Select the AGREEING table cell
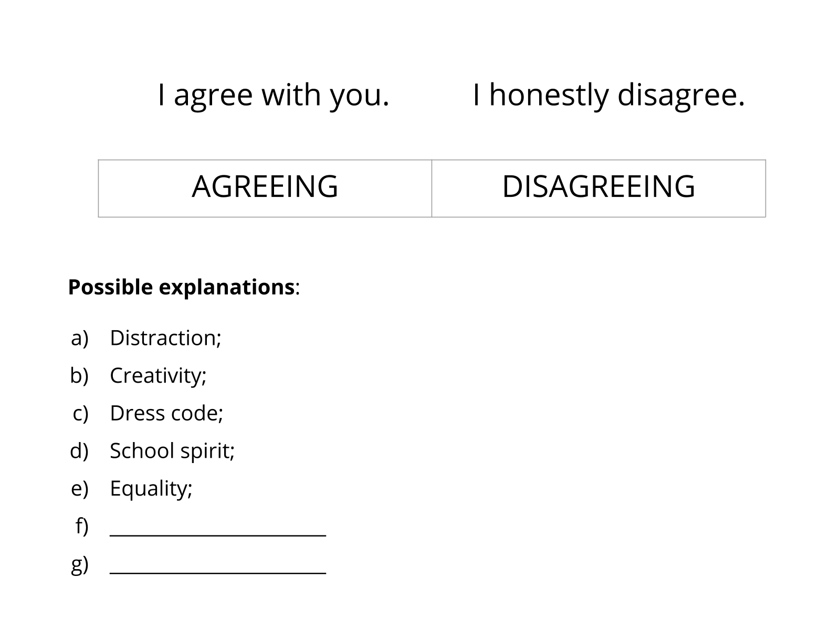 coord(265,187)
